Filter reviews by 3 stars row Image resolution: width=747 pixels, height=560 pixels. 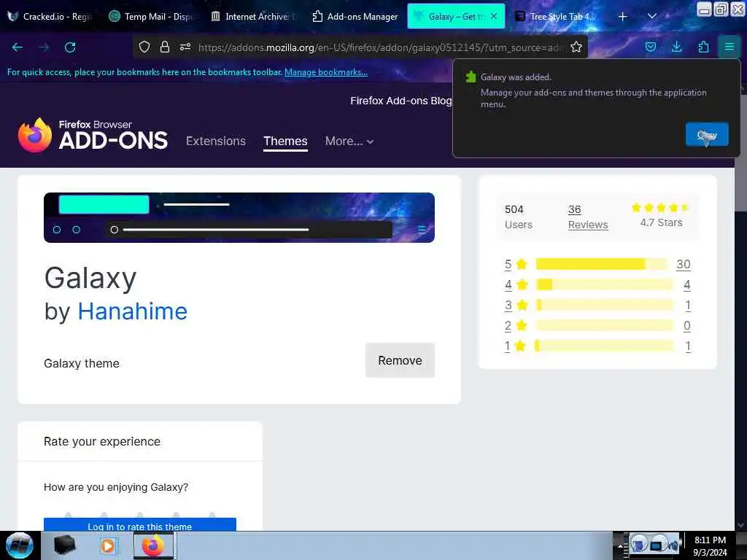tap(597, 306)
